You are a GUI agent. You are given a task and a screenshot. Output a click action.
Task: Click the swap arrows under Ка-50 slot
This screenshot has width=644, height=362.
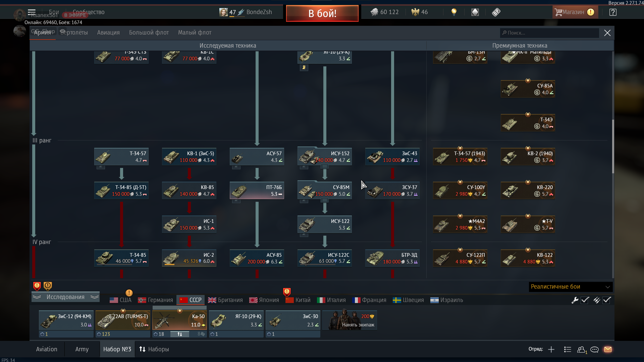(180, 334)
